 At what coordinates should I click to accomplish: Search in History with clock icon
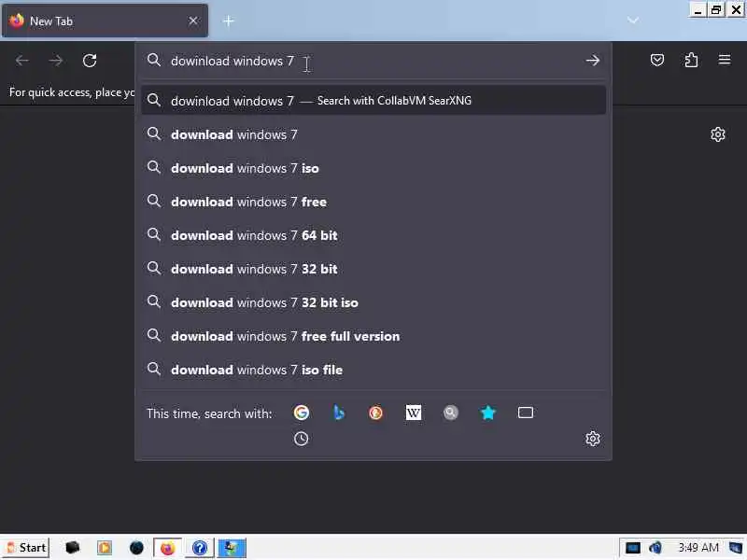point(301,439)
